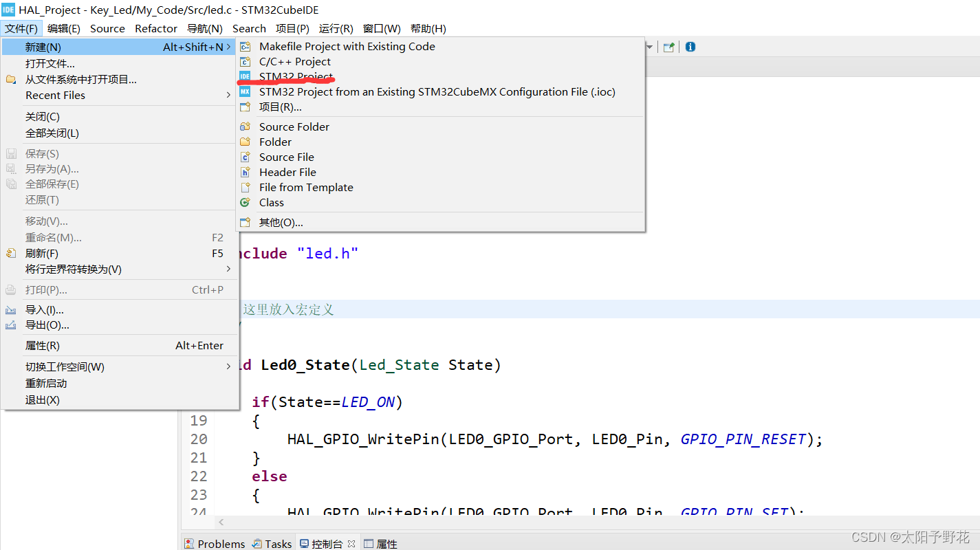Screen dimensions: 980x550
Task: Create a new Class
Action: point(440,202)
